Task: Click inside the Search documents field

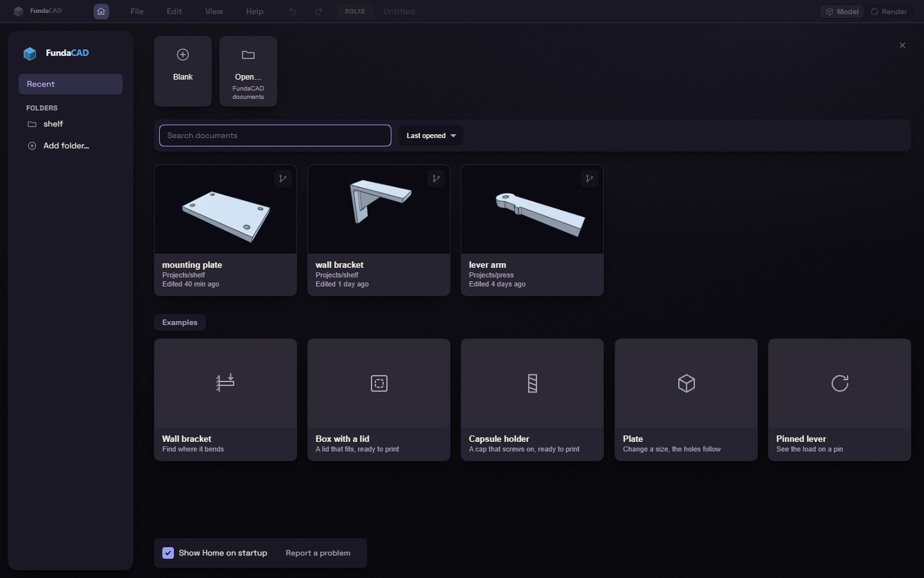Action: click(x=275, y=136)
